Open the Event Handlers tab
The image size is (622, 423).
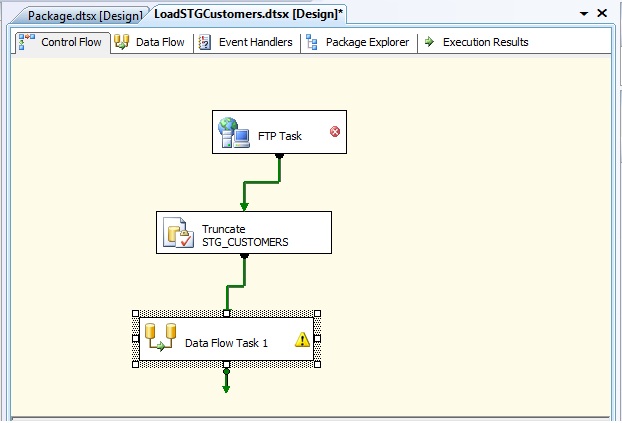(246, 42)
